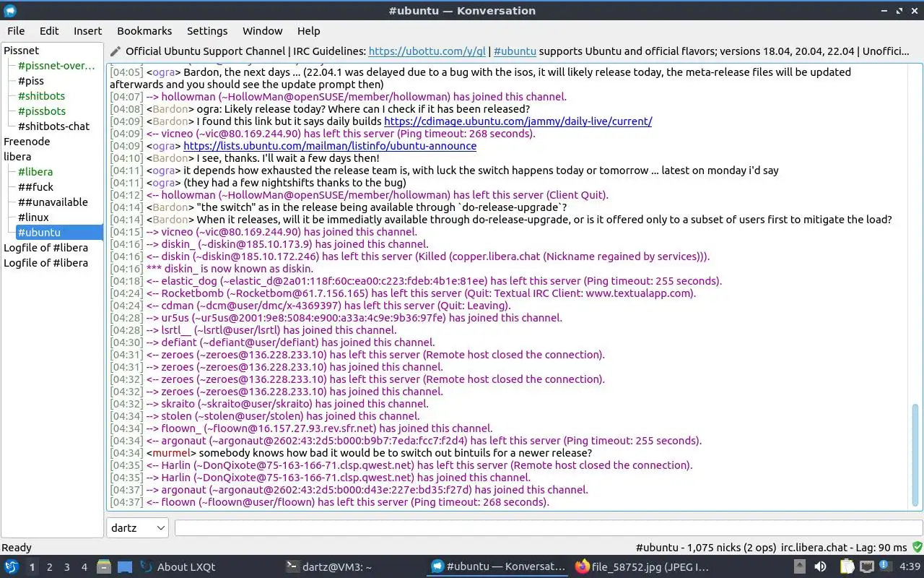Switch to virtual desktop 2
924x578 pixels.
(50, 567)
